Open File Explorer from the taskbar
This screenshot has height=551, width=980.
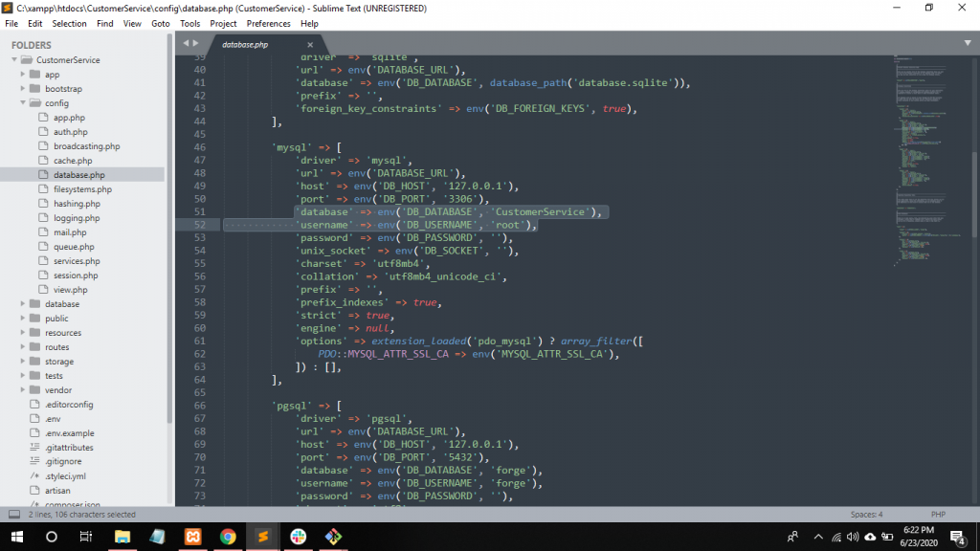tap(122, 537)
